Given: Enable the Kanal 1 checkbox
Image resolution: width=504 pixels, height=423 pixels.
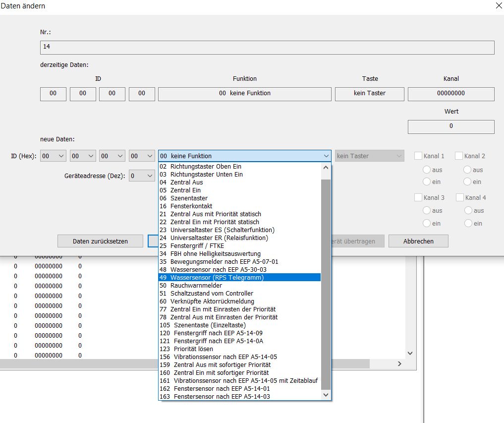Looking at the screenshot, I should click(418, 156).
